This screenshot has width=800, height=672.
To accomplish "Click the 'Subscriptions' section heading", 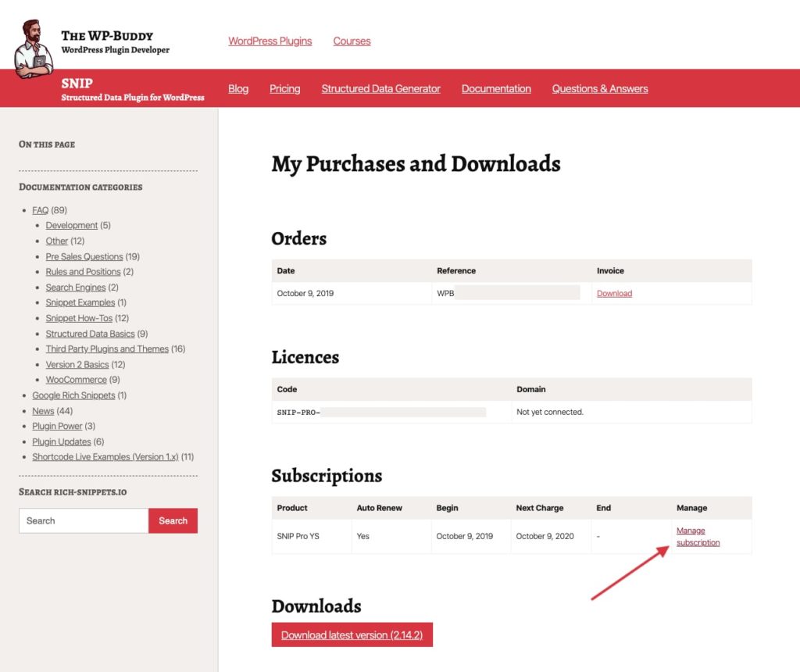I will point(327,476).
